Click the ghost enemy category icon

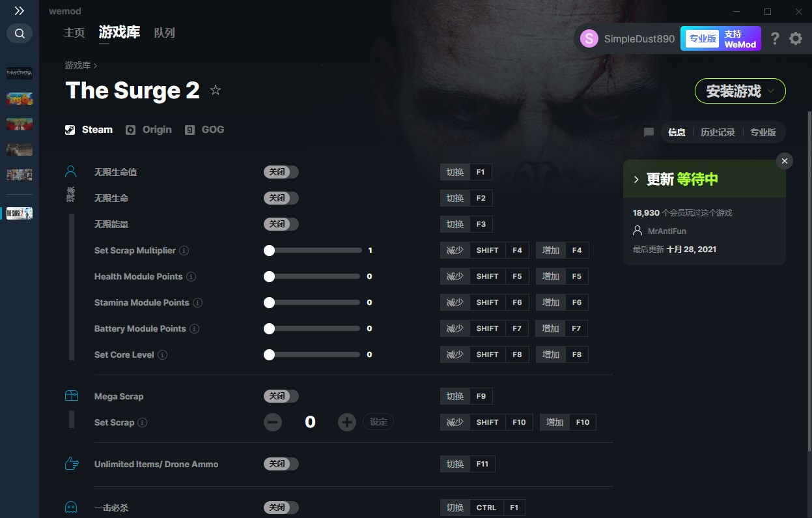pos(71,508)
